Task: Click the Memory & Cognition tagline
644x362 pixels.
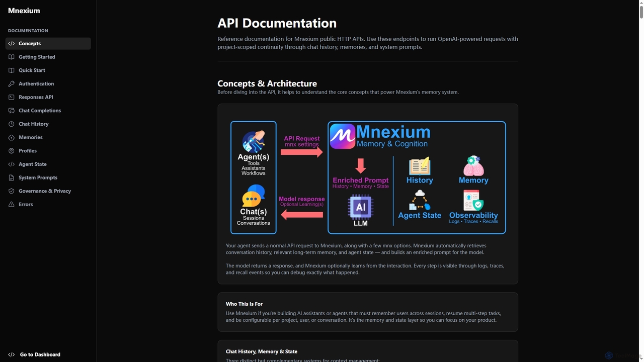Action: [x=392, y=144]
